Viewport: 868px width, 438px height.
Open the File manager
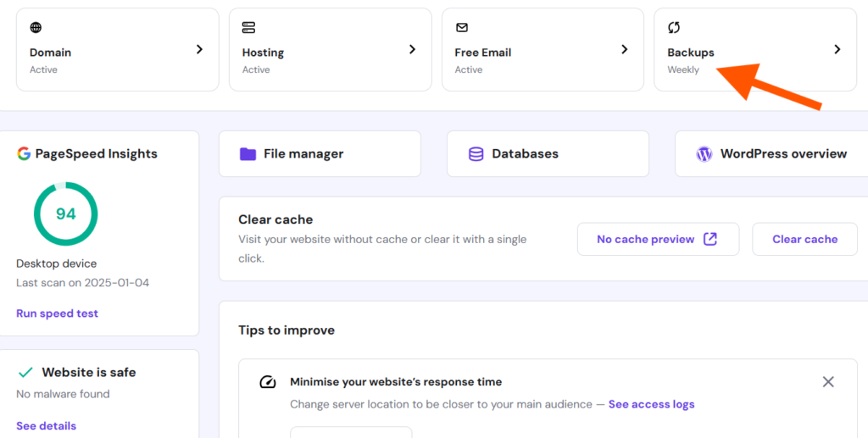point(320,153)
